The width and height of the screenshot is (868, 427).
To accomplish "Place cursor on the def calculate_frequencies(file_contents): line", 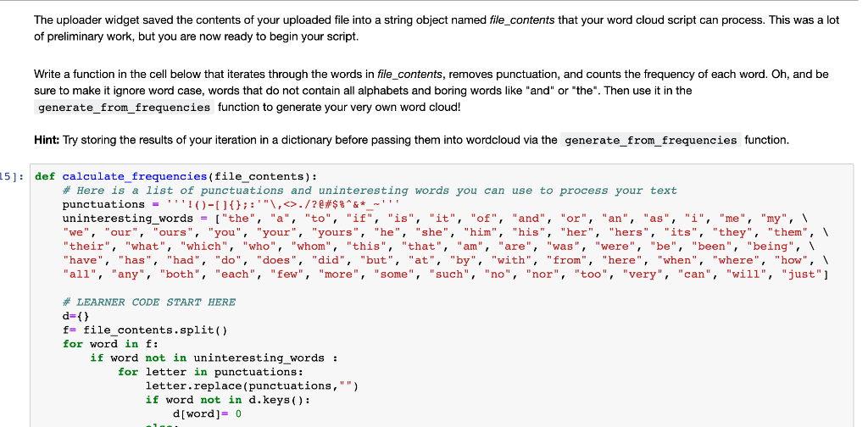I will click(176, 177).
